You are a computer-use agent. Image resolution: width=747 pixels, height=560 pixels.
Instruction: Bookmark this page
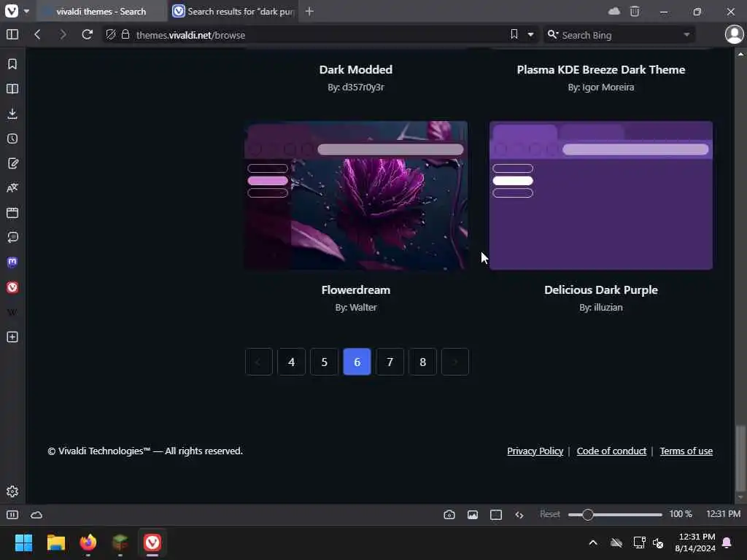click(514, 34)
